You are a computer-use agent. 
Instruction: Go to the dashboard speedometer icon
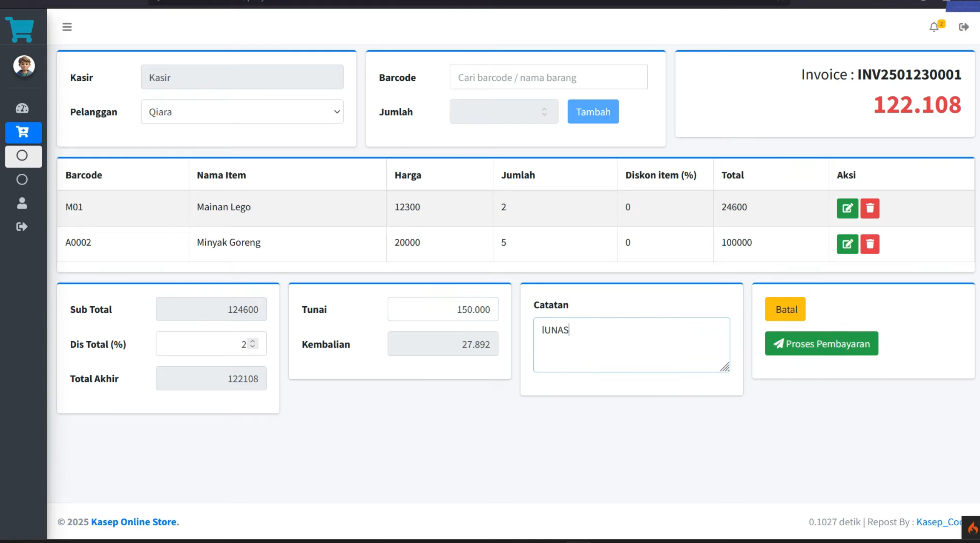click(22, 108)
